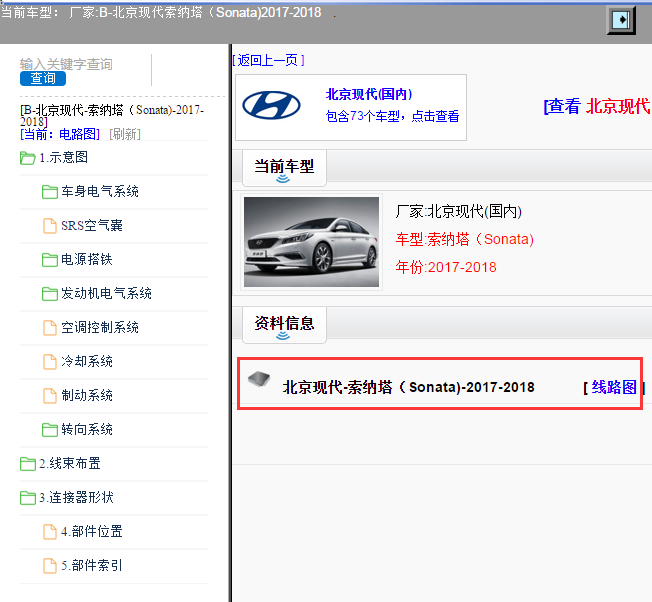
Task: Click the 当前车型 title bar text at top
Action: pyautogui.click(x=161, y=12)
